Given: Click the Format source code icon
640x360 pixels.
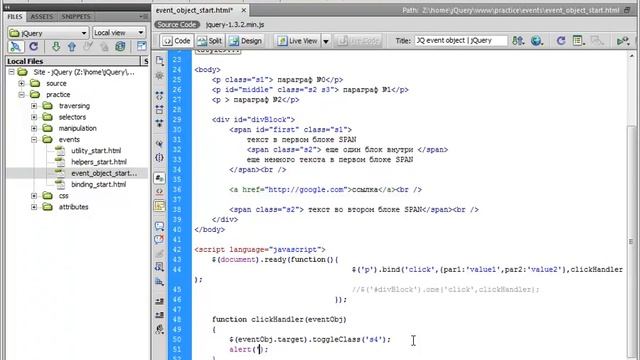Looking at the screenshot, I should tap(160, 329).
